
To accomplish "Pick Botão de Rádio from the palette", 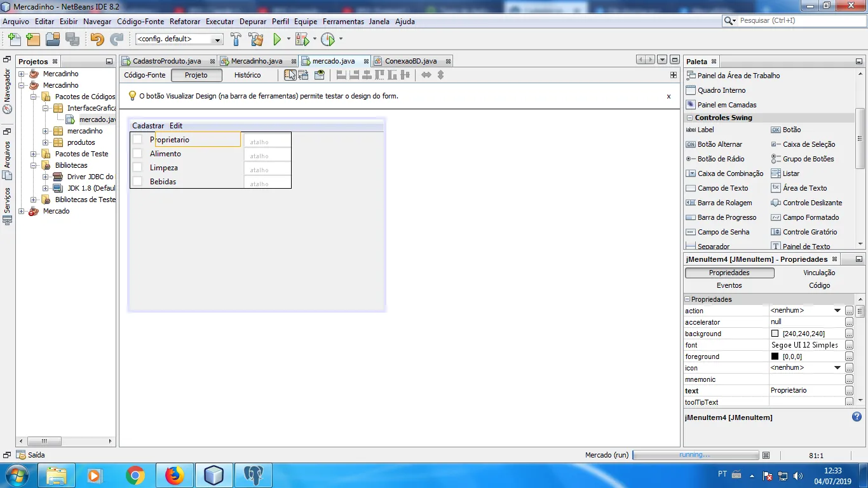I will pos(715,159).
